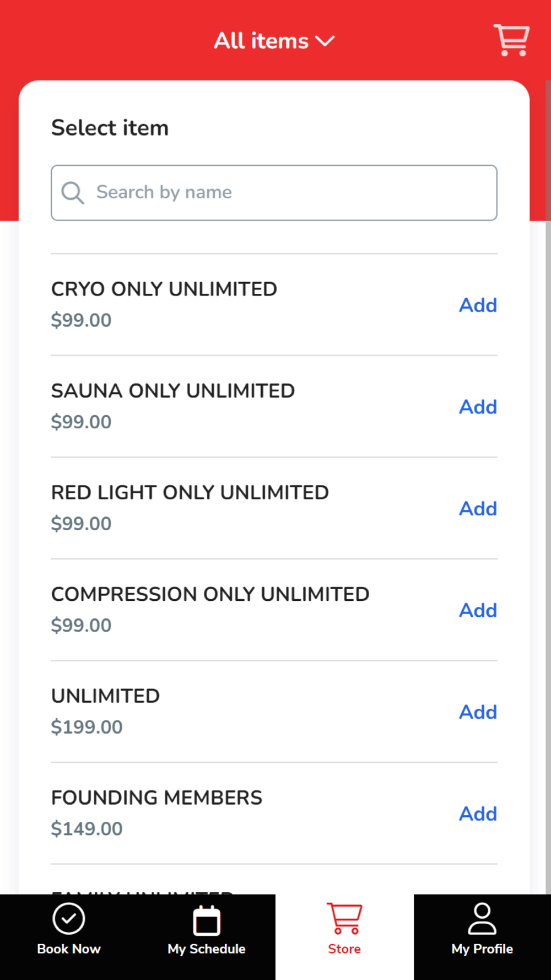Viewport: 551px width, 980px height.
Task: Add the $199.00 UNLIMITED membership
Action: coord(478,712)
